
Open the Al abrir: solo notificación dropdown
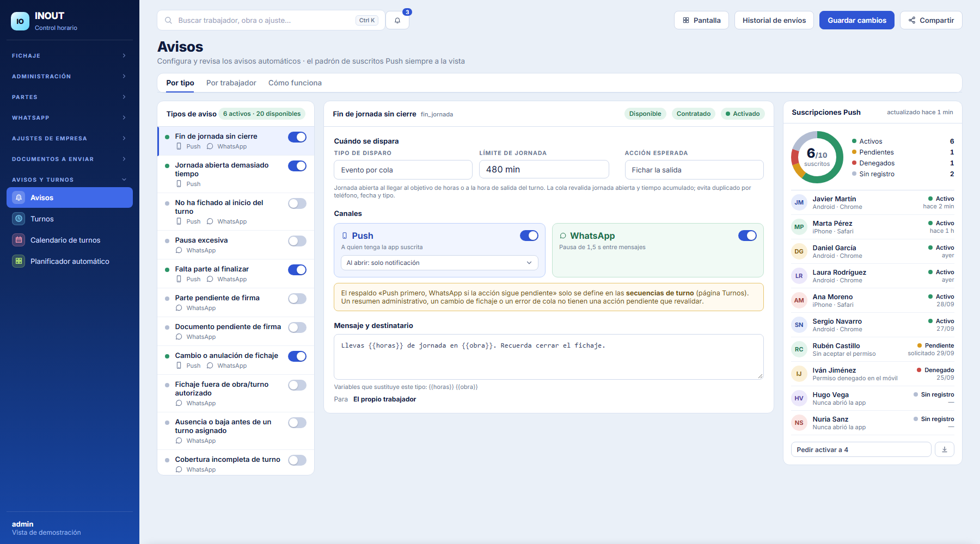pos(439,263)
